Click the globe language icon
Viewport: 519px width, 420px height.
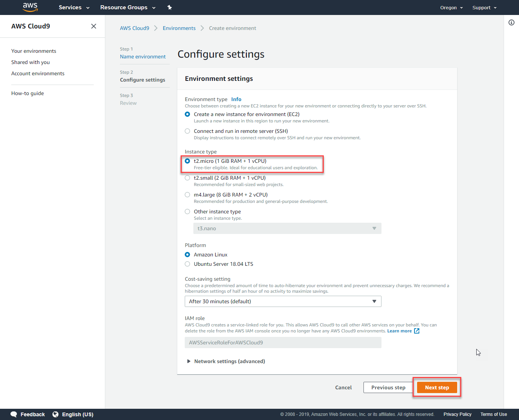point(55,414)
